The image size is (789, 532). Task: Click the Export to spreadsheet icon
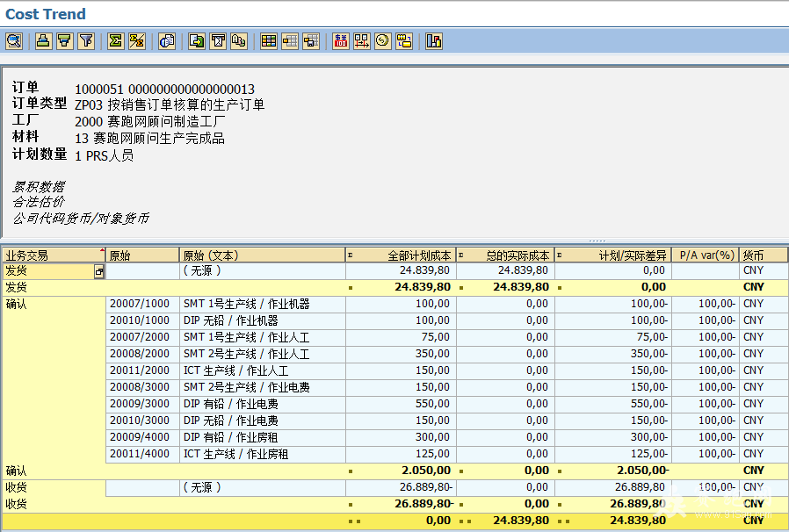pos(196,41)
